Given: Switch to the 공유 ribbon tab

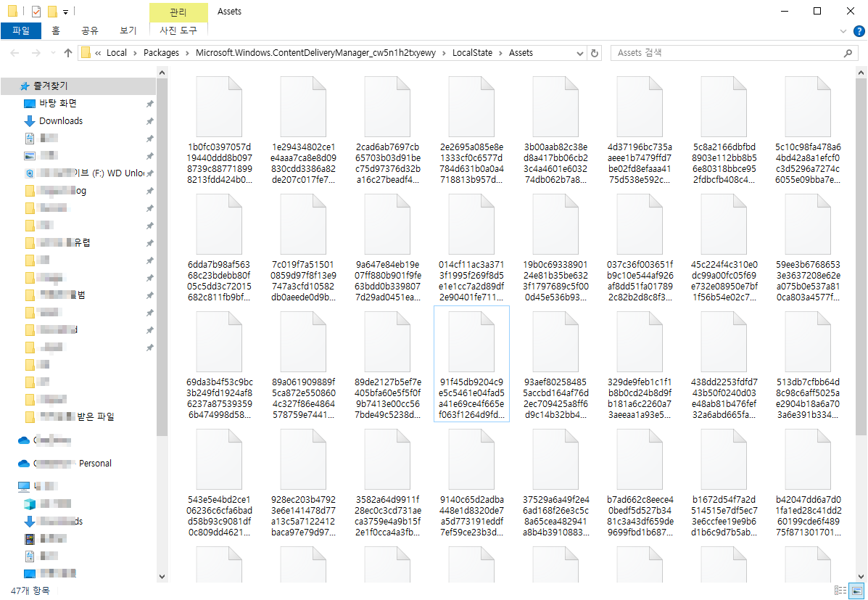Looking at the screenshot, I should [90, 30].
